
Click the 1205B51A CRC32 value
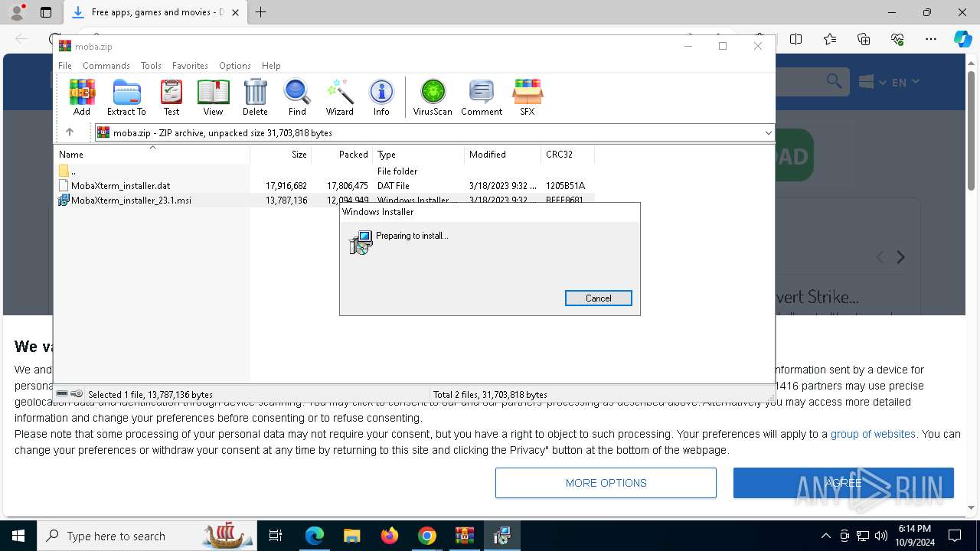(x=565, y=186)
